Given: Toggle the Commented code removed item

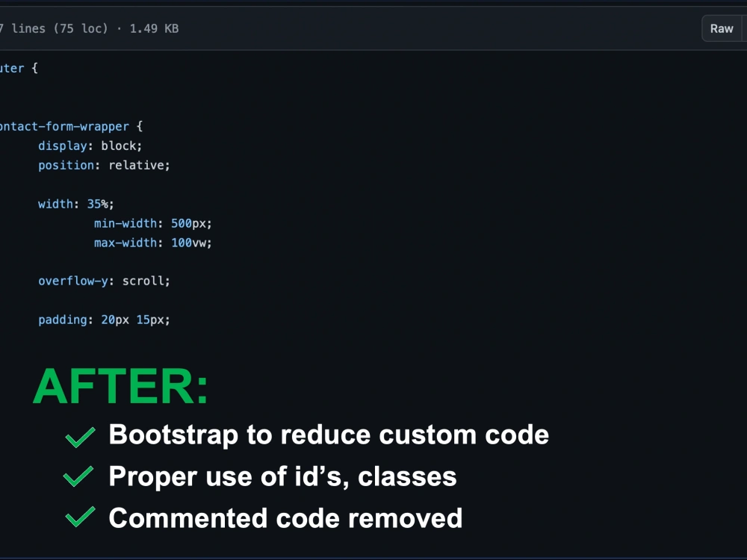Looking at the screenshot, I should coord(285,518).
